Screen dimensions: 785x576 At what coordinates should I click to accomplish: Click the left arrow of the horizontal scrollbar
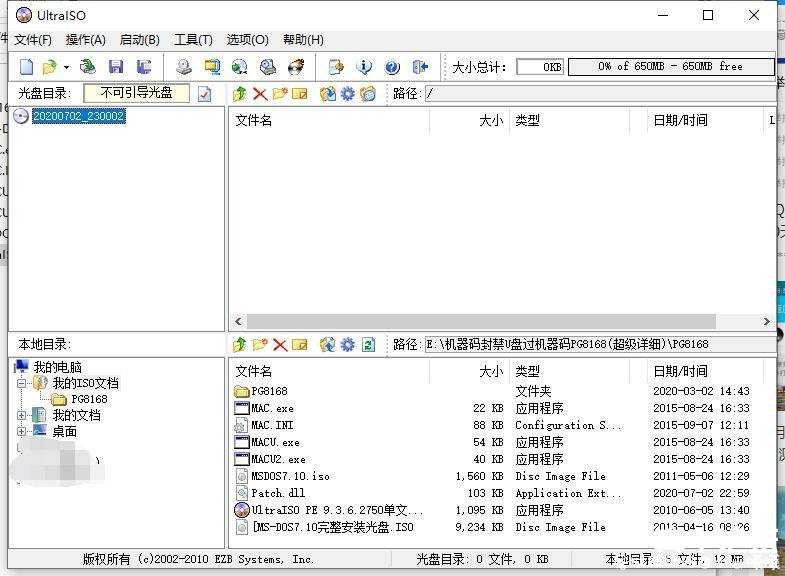[239, 321]
